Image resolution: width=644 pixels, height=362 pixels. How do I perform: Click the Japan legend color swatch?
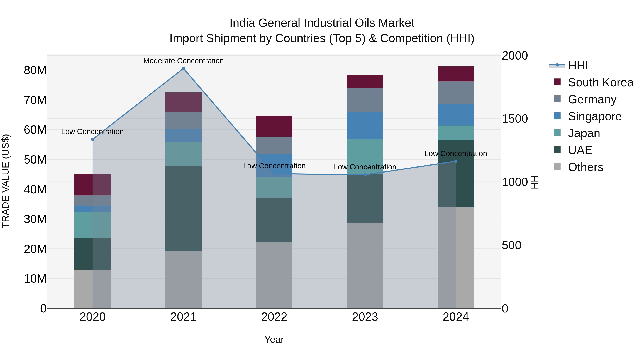[557, 133]
